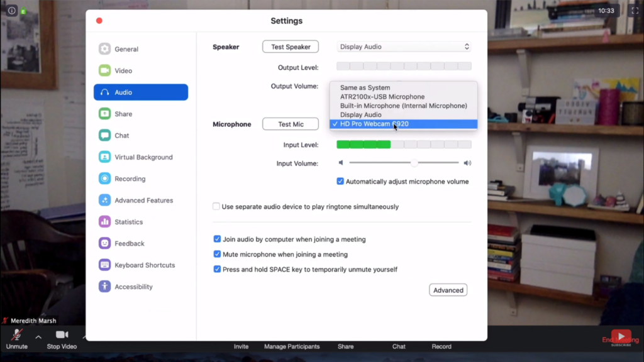
Task: Open Keyboard Shortcuts icon
Action: (x=105, y=265)
